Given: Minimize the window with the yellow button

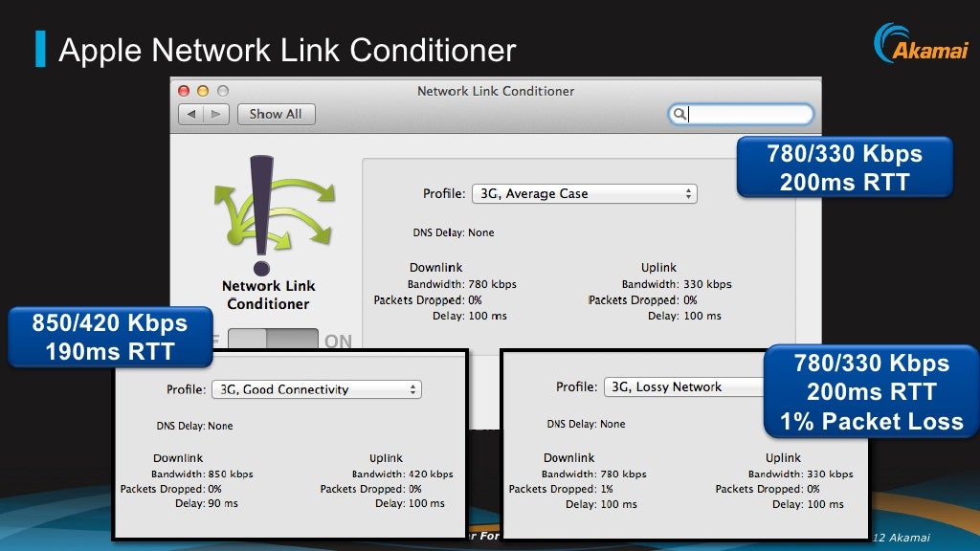Looking at the screenshot, I should pos(203,91).
